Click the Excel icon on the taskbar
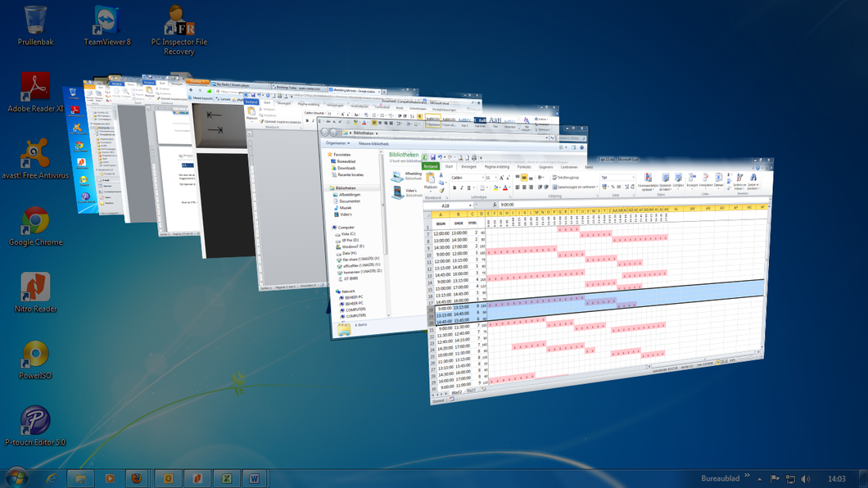The width and height of the screenshot is (868, 488). (226, 478)
